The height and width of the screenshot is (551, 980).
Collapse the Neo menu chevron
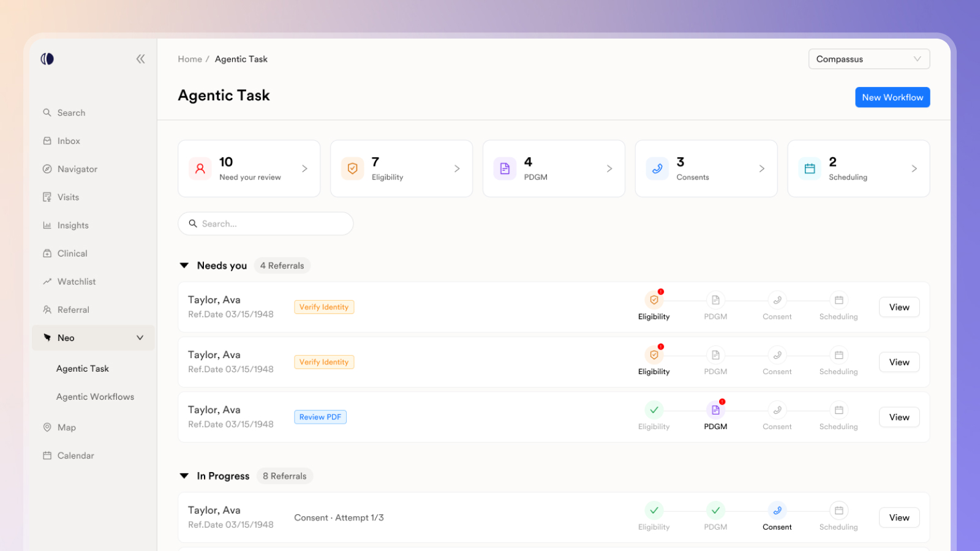[140, 338]
